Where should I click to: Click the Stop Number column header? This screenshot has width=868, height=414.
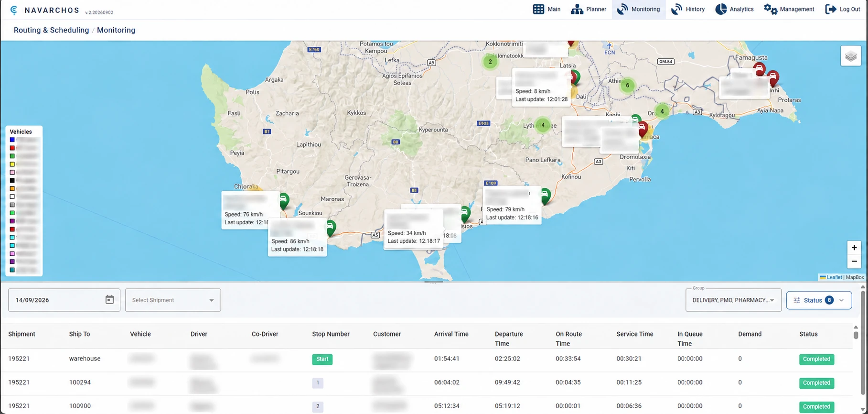click(x=331, y=334)
